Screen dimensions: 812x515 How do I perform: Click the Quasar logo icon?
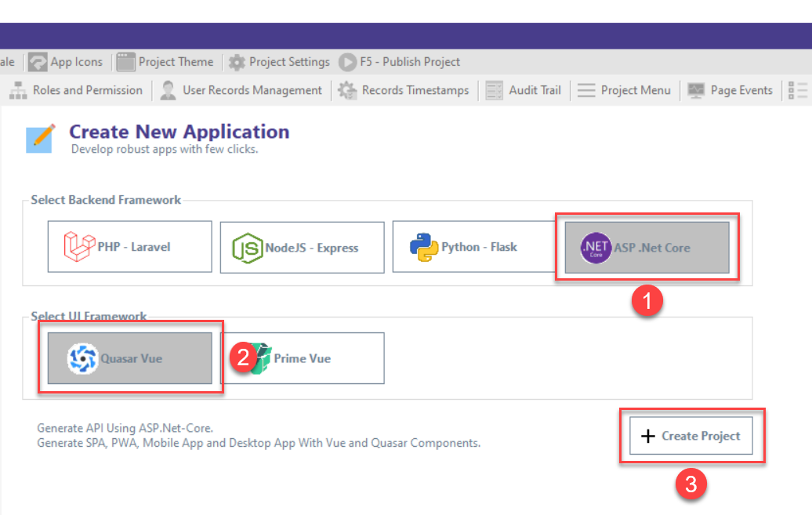(x=82, y=358)
